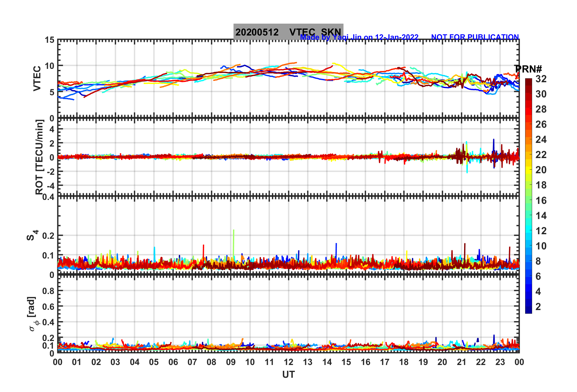This screenshot has width=577, height=392.
Task: Click the "0.8" tick on the sigma-phi axis
Action: (49, 291)
